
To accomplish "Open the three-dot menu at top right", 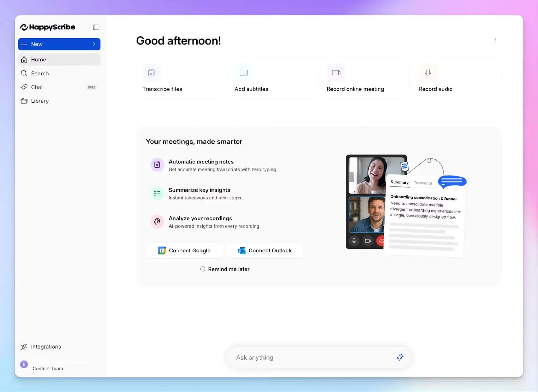I will [495, 39].
